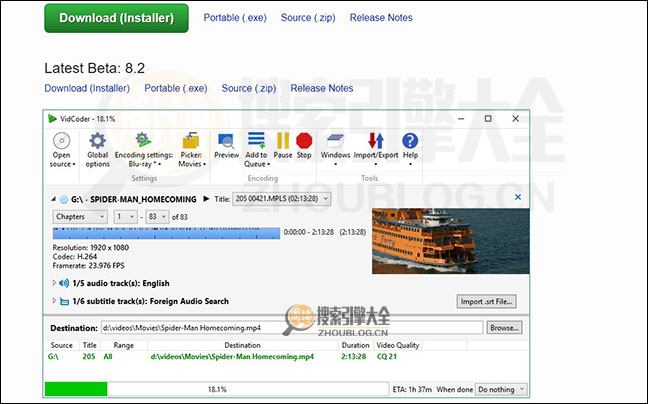This screenshot has width=648, height=404.
Task: Click the Source column header
Action: 62,345
